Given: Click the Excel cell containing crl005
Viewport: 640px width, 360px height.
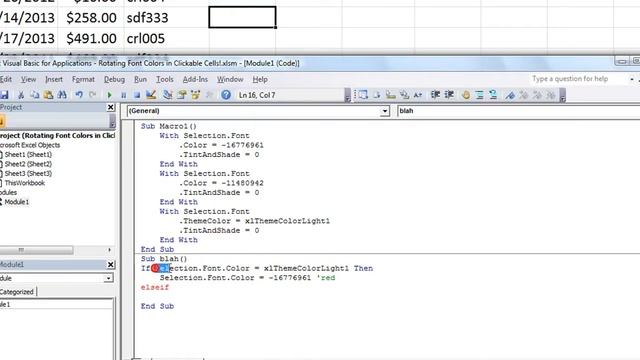Looking at the screenshot, I should coord(167,38).
